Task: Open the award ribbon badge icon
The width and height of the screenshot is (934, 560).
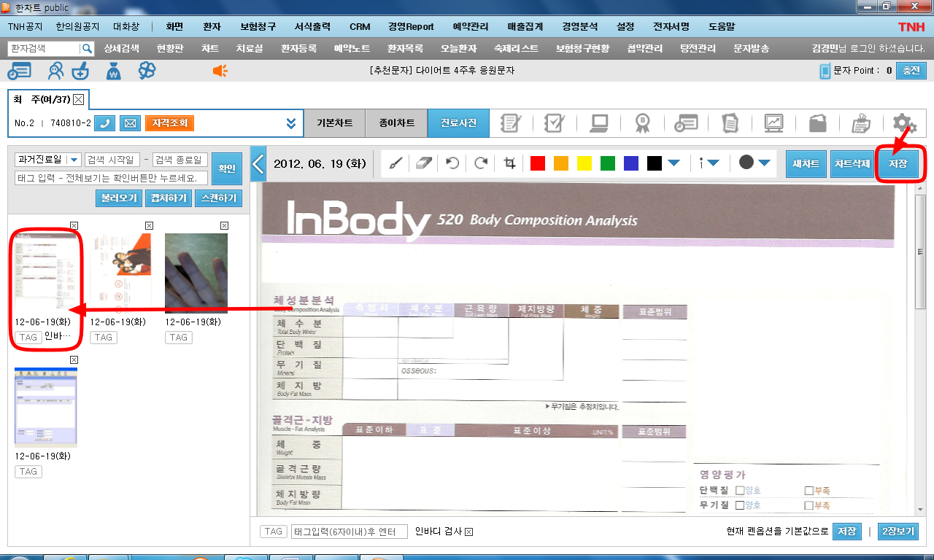Action: [x=642, y=122]
